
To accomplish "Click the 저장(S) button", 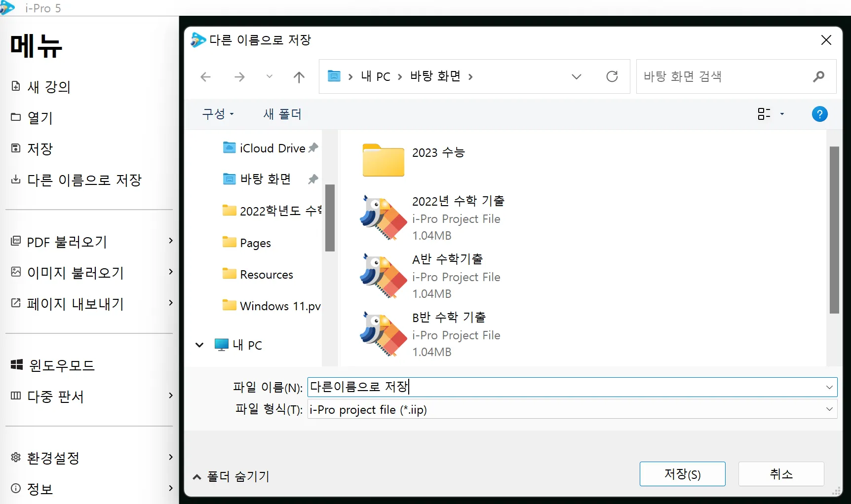I will pos(682,474).
